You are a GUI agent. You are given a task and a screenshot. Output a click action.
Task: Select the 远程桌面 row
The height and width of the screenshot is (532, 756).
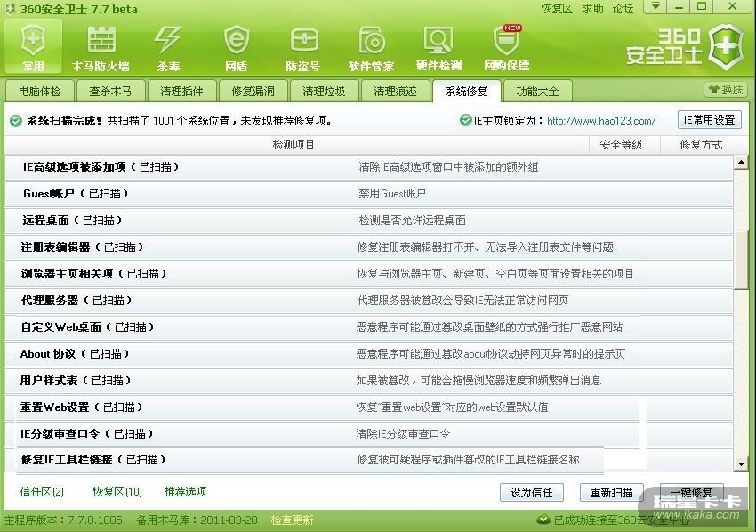pos(369,221)
